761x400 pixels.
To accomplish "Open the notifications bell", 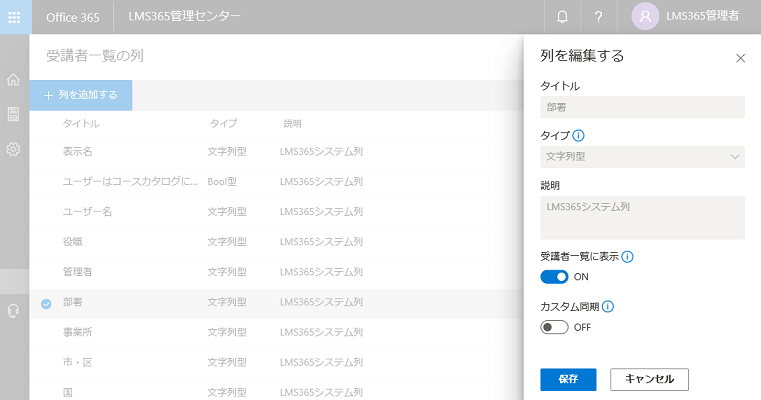I will (x=562, y=17).
